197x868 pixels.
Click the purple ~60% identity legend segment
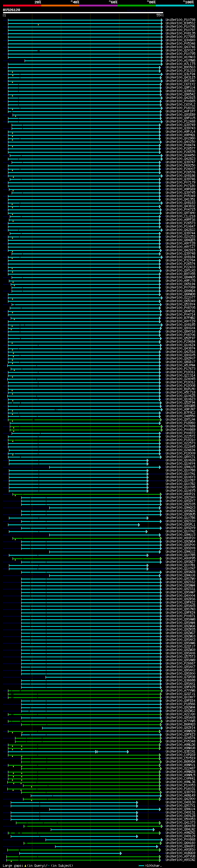coord(99,6)
